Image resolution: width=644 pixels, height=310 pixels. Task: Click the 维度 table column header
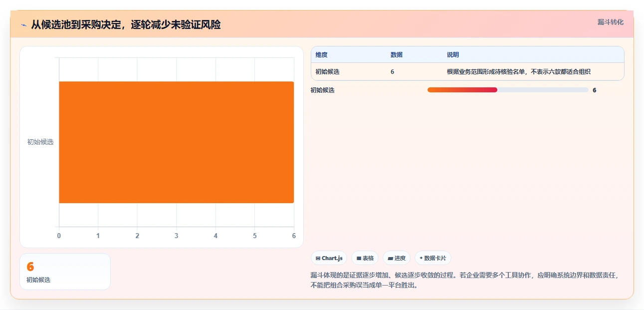[322, 55]
